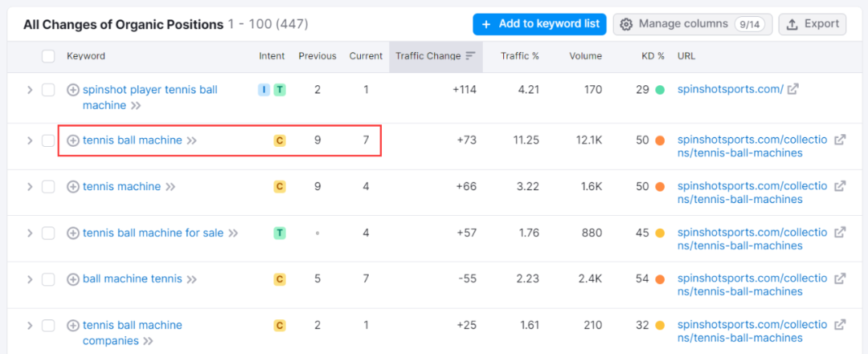Click plus icon beside 'spinshot player tennis ball machine'

pyautogui.click(x=73, y=90)
